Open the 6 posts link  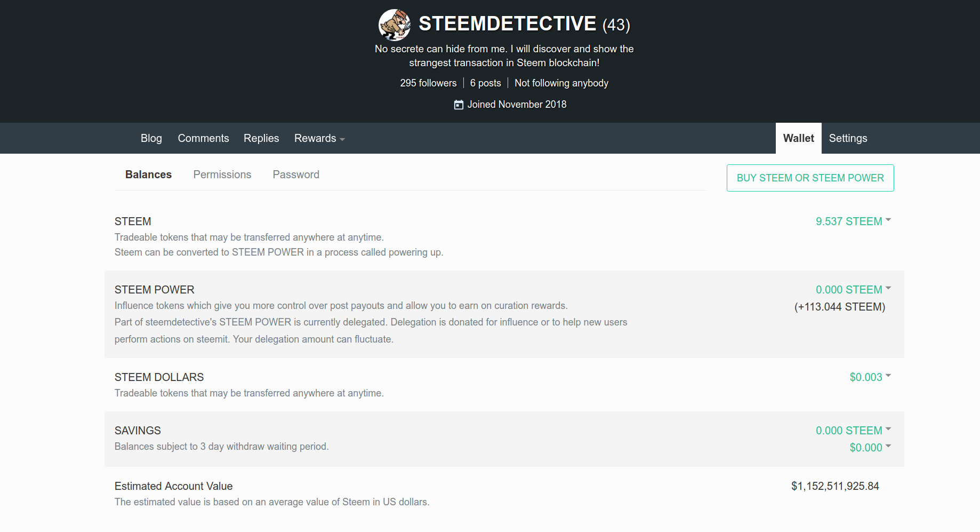coord(485,83)
